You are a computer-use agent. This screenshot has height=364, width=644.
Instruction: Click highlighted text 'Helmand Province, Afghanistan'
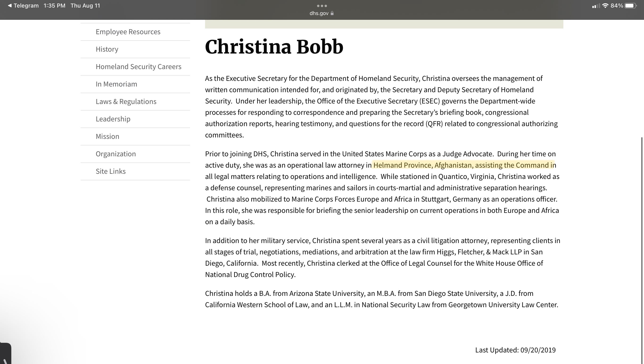(422, 165)
